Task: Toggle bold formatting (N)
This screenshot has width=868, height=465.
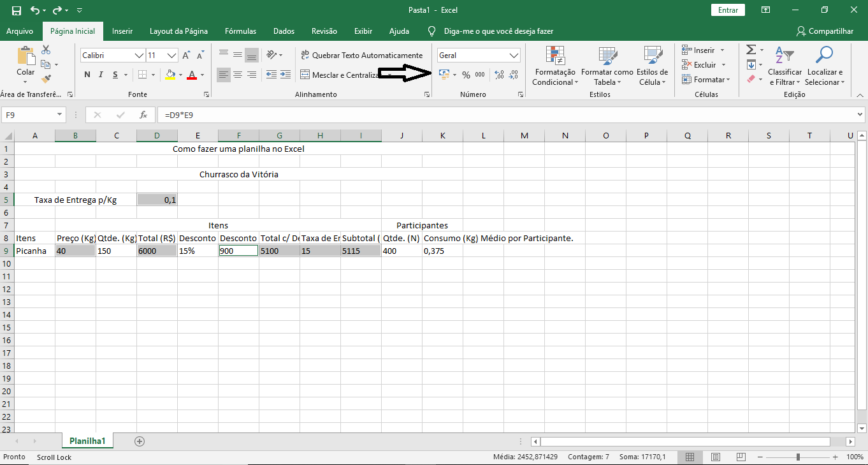Action: coord(87,75)
